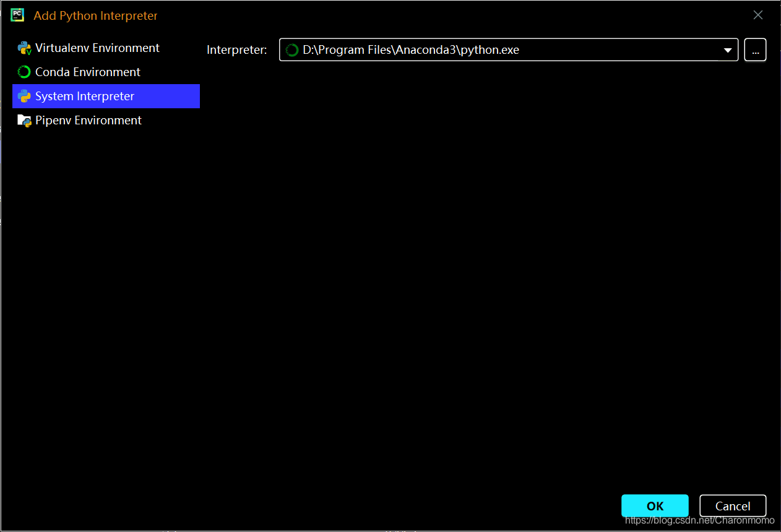Click the Anaconda icon in the interpreter field
This screenshot has width=781, height=532.
pyautogui.click(x=292, y=50)
